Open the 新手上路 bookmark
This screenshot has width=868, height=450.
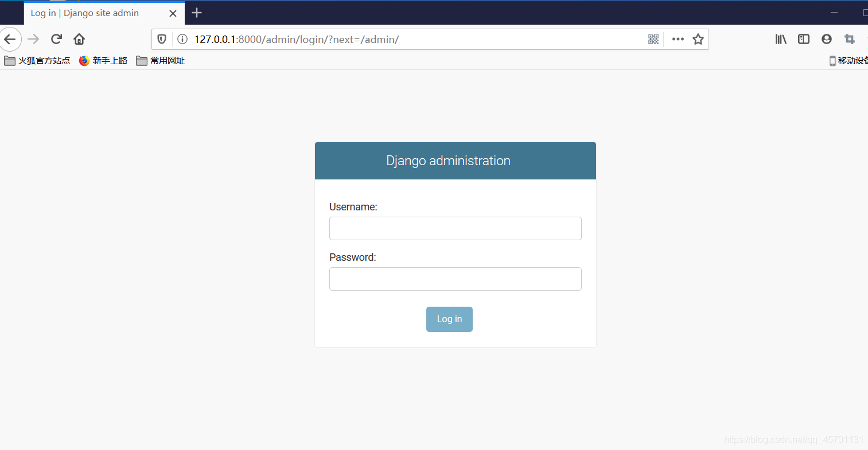coord(103,61)
